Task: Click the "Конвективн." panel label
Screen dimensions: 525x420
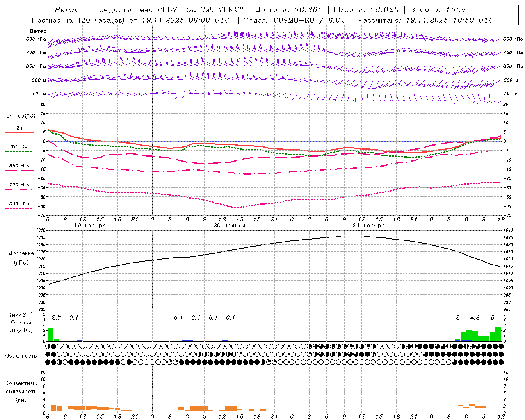Action: coord(21,383)
